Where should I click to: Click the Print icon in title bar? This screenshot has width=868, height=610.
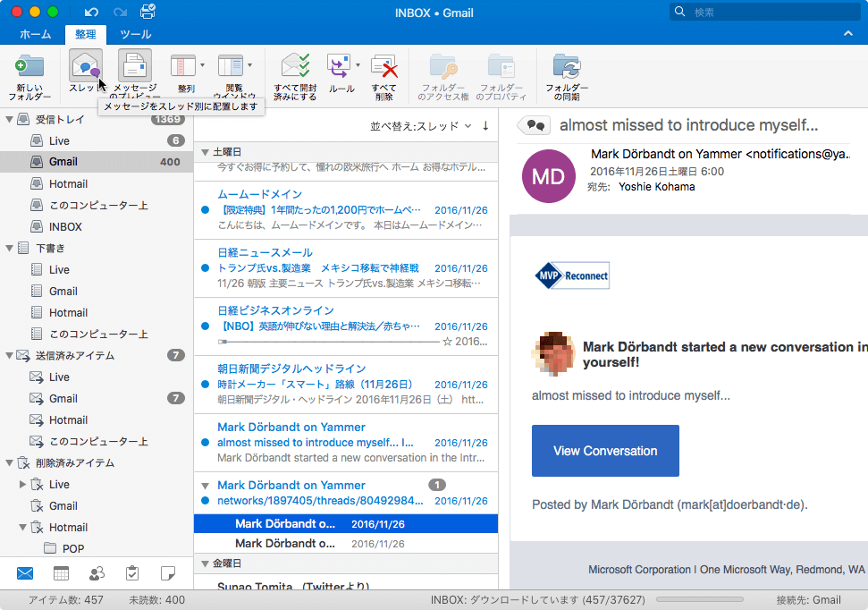[x=147, y=11]
